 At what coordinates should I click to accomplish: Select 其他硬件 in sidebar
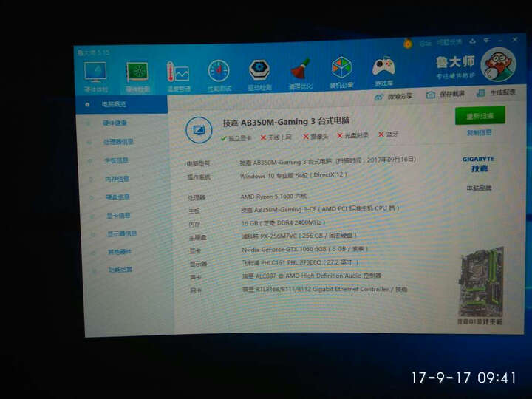click(120, 252)
